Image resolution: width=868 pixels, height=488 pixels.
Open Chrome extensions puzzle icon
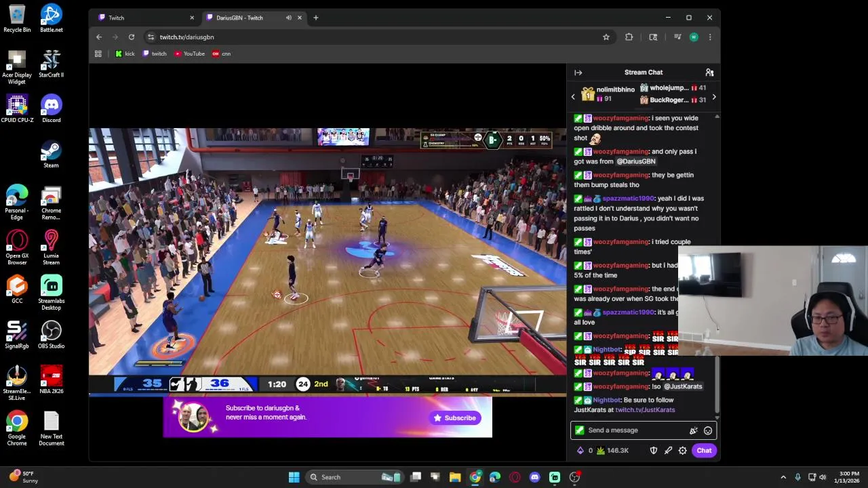coord(629,37)
